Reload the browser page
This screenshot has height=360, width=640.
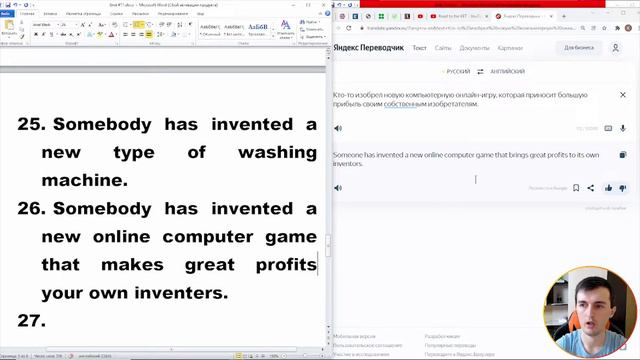(349, 28)
